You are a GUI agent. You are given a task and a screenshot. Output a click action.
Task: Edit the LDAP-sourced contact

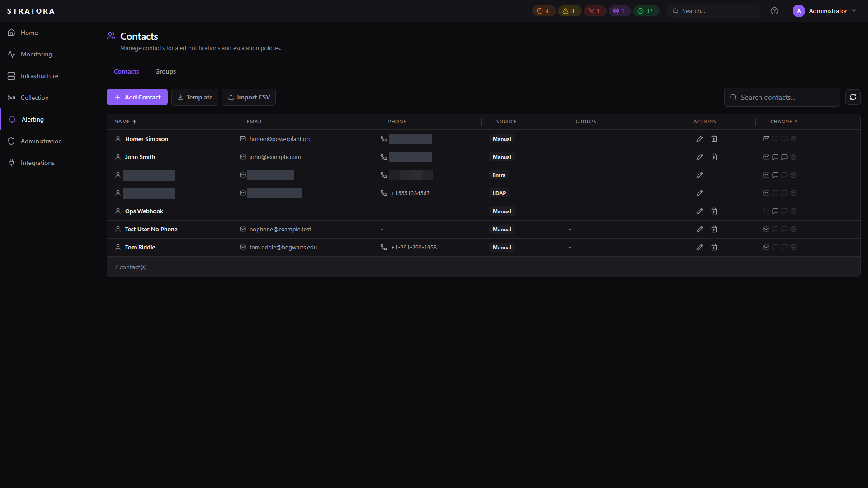click(700, 193)
